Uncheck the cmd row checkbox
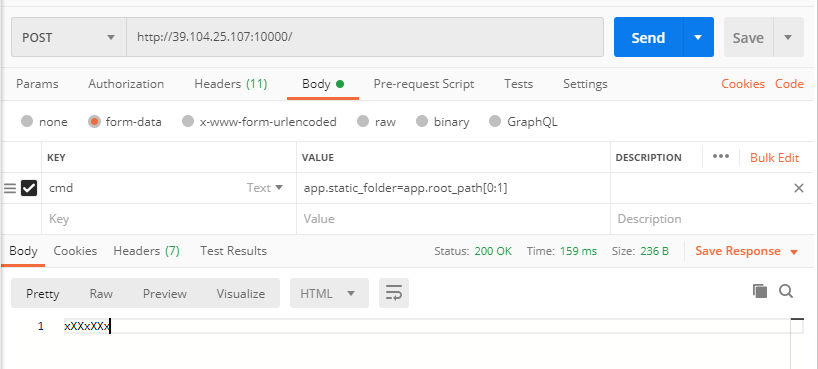 29,188
